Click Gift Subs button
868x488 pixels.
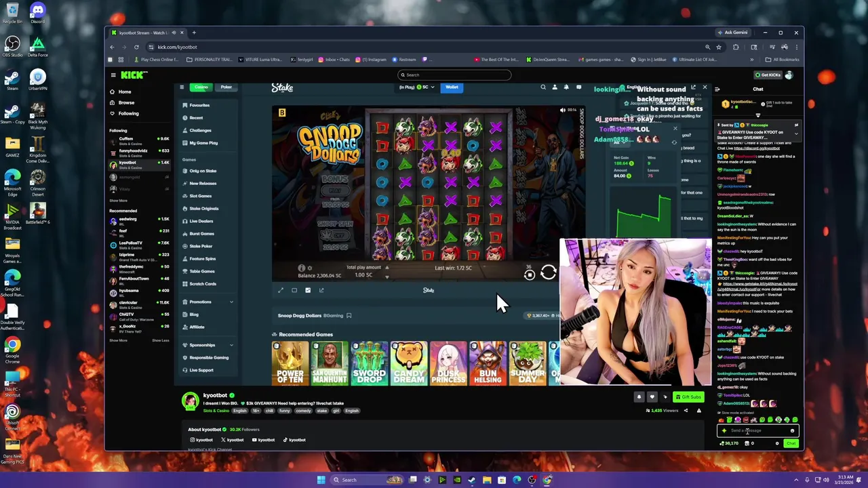[688, 397]
